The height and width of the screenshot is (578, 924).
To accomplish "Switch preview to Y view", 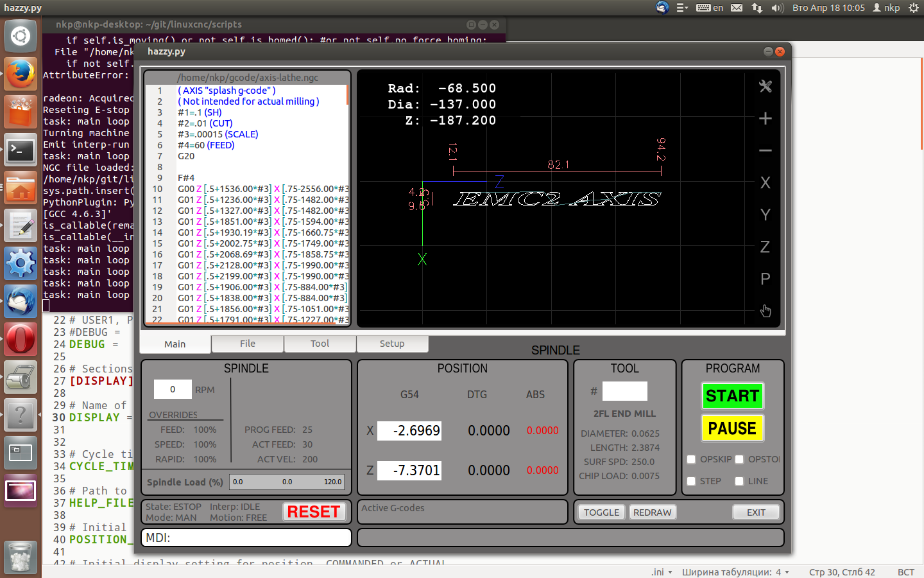I will [x=765, y=215].
